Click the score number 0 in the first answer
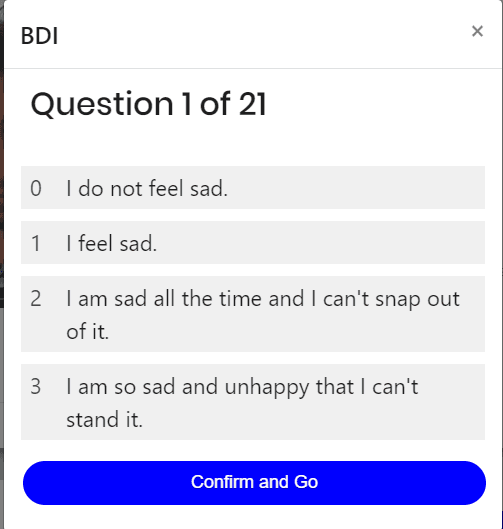This screenshot has height=529, width=503. pyautogui.click(x=36, y=188)
